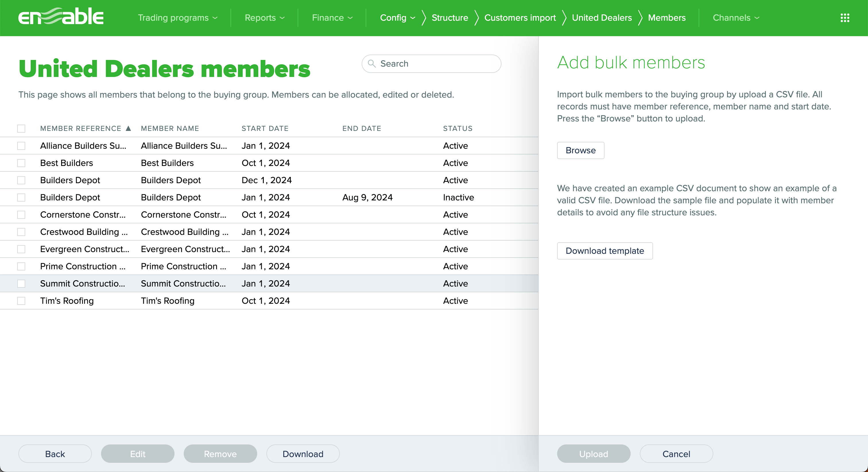
Task: Sort by Member Reference column header
Action: click(81, 128)
